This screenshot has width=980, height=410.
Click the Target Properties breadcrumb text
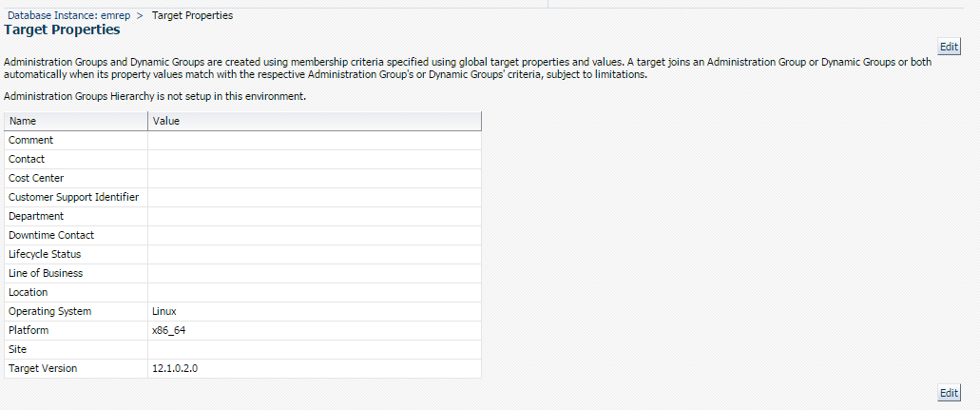pyautogui.click(x=193, y=15)
